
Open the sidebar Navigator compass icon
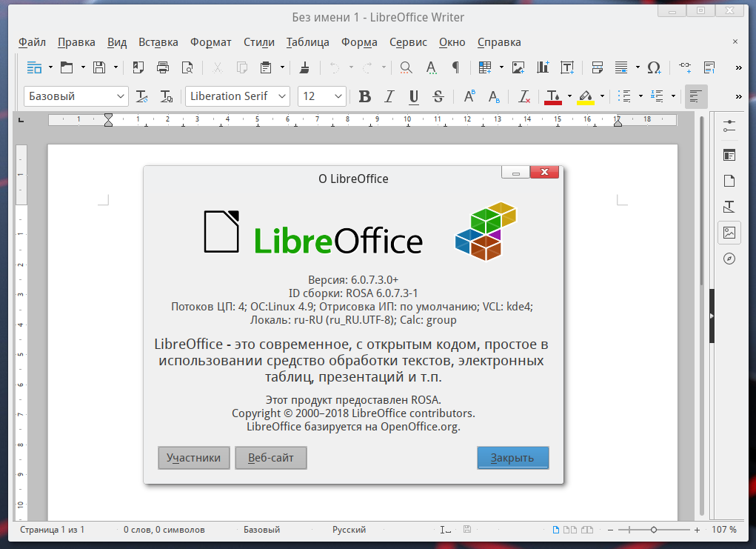729,259
